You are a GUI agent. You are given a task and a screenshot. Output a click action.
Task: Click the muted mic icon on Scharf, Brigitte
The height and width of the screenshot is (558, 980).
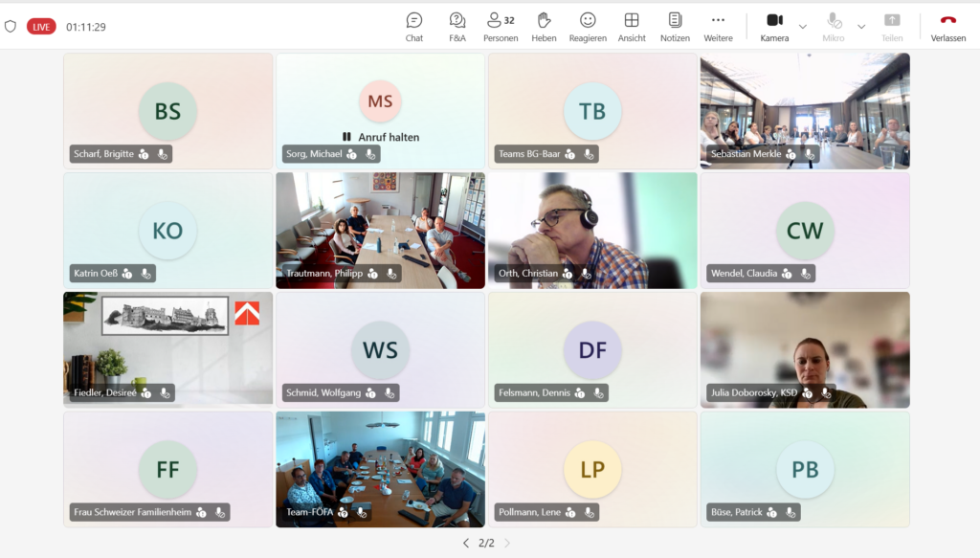(x=163, y=154)
